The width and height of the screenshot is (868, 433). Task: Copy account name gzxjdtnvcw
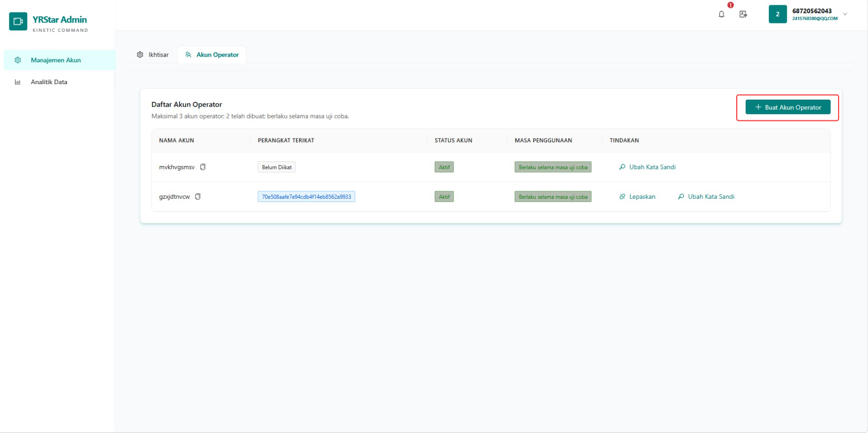pos(198,196)
